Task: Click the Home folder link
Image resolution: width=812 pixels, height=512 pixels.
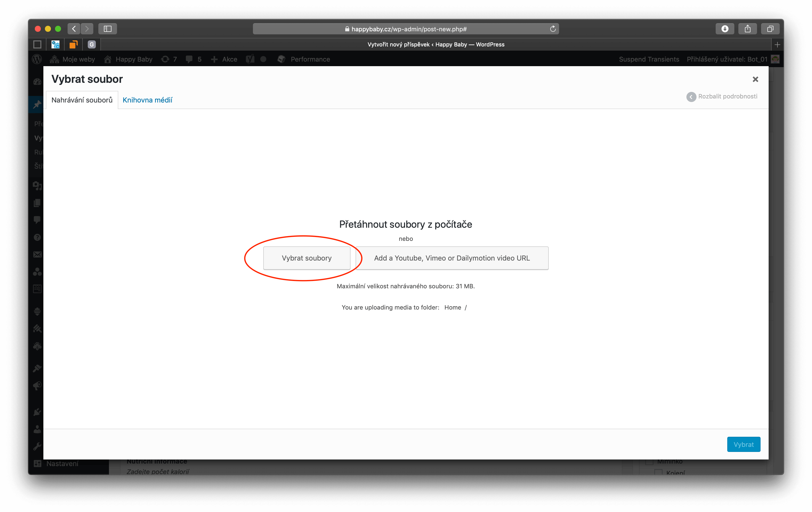Action: [x=452, y=308]
